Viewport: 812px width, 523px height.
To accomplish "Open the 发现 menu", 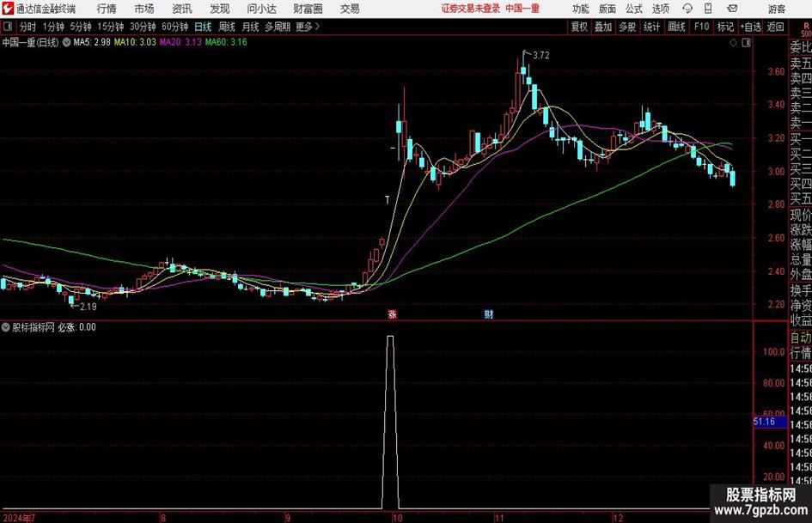I will (220, 9).
